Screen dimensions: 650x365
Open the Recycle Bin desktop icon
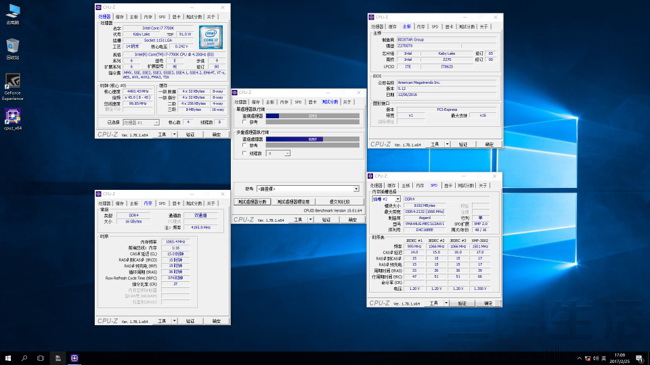click(13, 49)
